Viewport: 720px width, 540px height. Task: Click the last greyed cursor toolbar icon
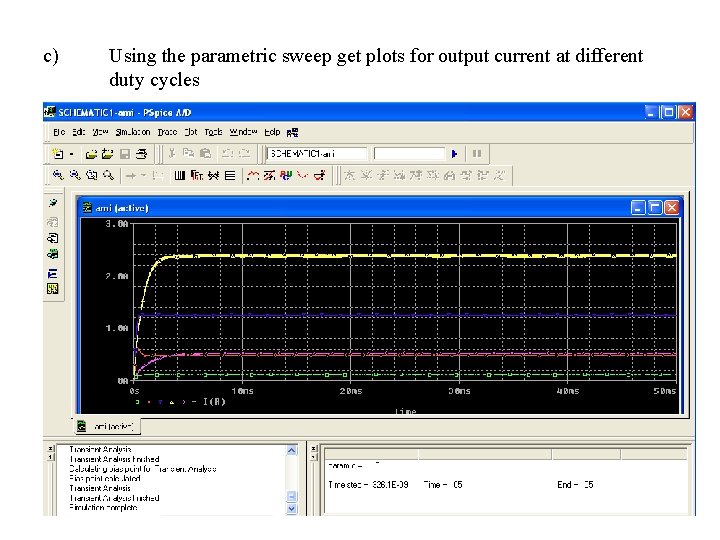click(x=499, y=175)
